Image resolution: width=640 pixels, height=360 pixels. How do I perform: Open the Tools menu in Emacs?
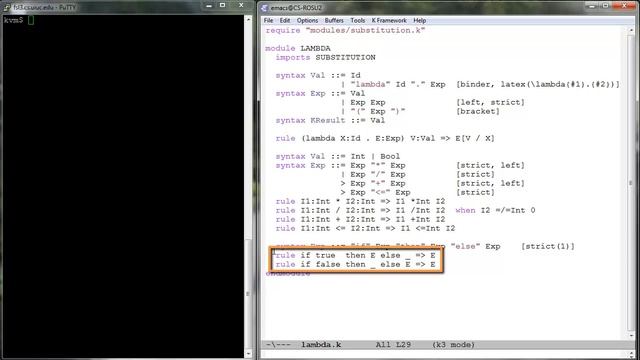coord(358,20)
